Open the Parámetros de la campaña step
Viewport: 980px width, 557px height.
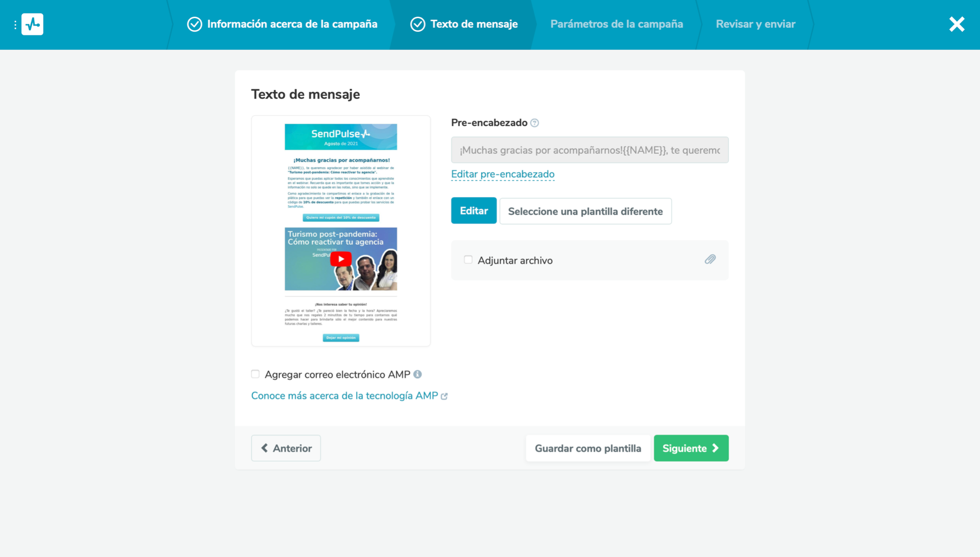[616, 24]
